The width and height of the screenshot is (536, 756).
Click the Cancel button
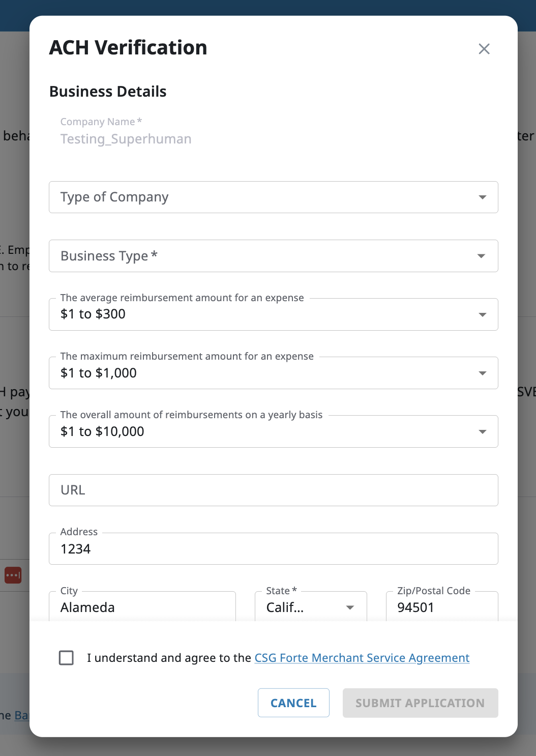(293, 703)
